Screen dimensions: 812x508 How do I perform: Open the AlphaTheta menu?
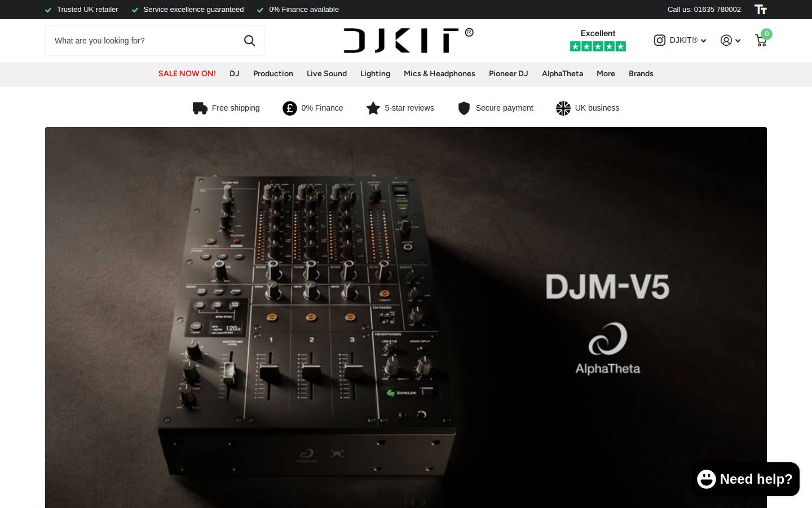click(562, 73)
